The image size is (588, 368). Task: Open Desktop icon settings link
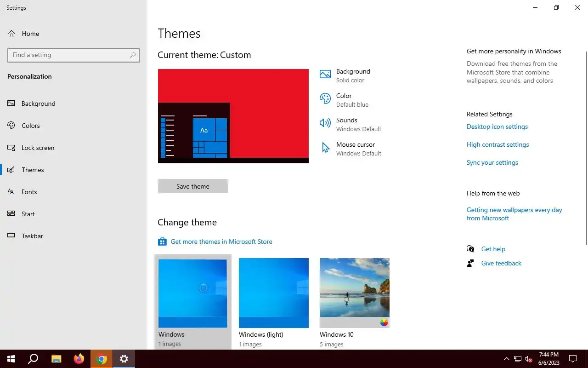(497, 126)
